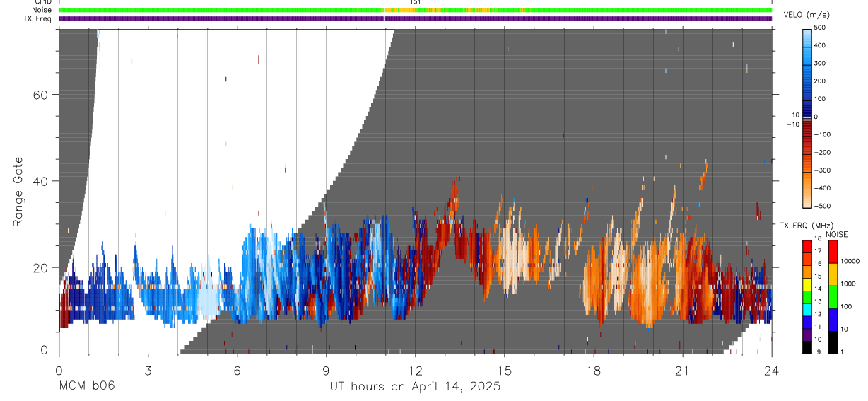Screen dimensions: 868x401
Task: Click the Noise strip label
Action: 41,11
